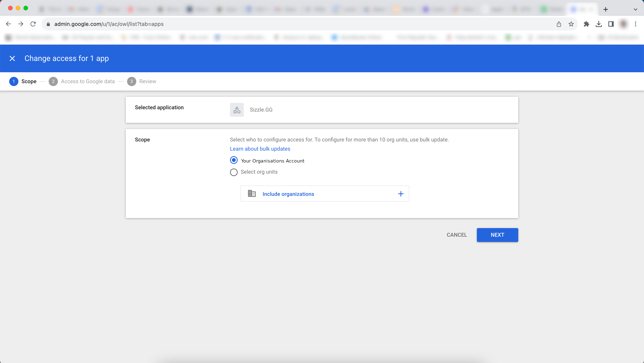Open the browser downloads list
The width and height of the screenshot is (644, 363).
(599, 24)
